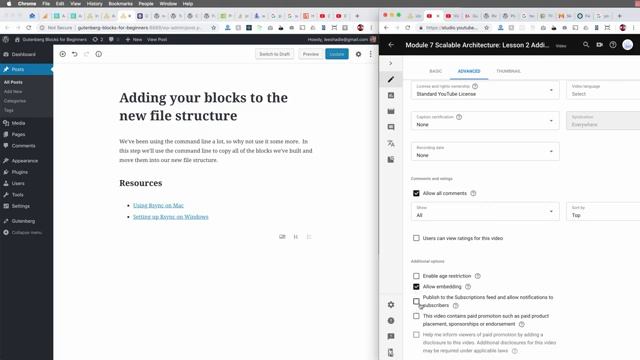The image size is (640, 360).
Task: Click help icon next to Allow embedding
Action: point(468,287)
